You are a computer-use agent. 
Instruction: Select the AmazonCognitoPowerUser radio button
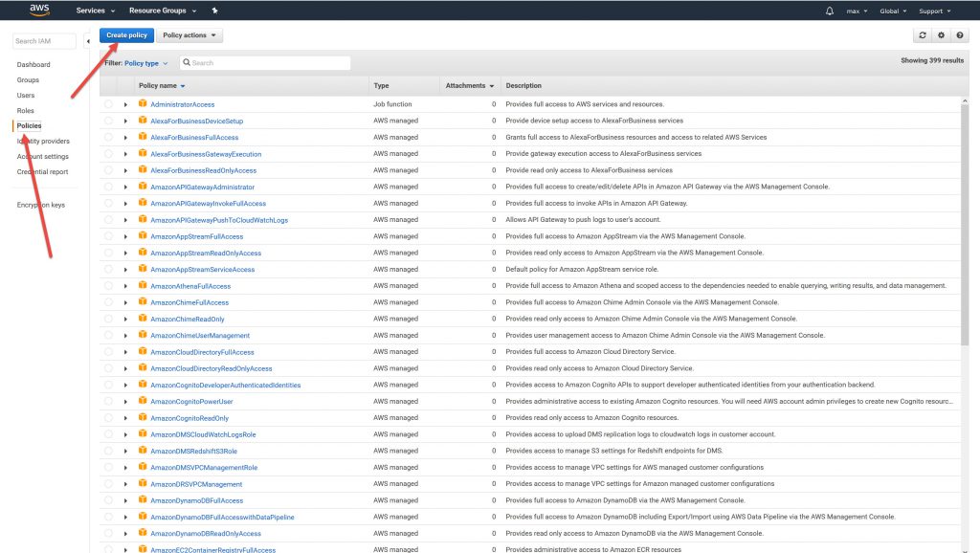coord(108,402)
